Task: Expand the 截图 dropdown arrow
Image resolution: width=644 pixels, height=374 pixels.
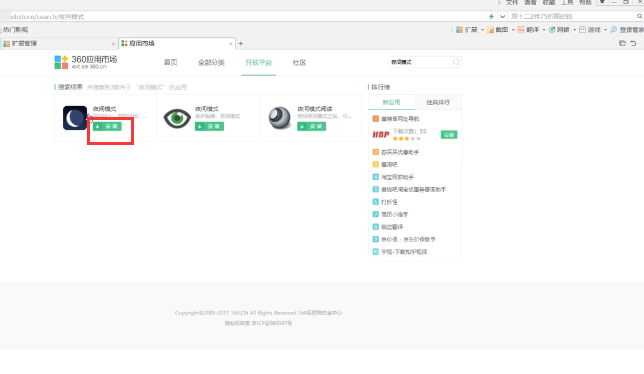Action: pyautogui.click(x=513, y=30)
